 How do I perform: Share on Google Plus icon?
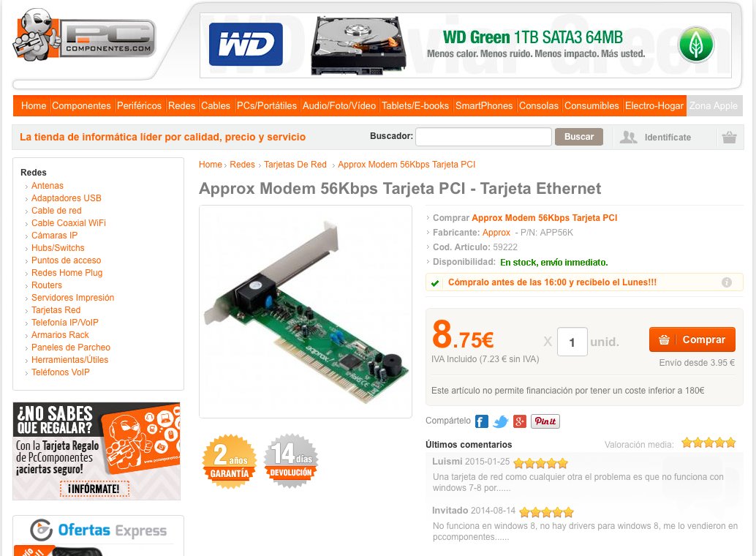[x=519, y=421]
